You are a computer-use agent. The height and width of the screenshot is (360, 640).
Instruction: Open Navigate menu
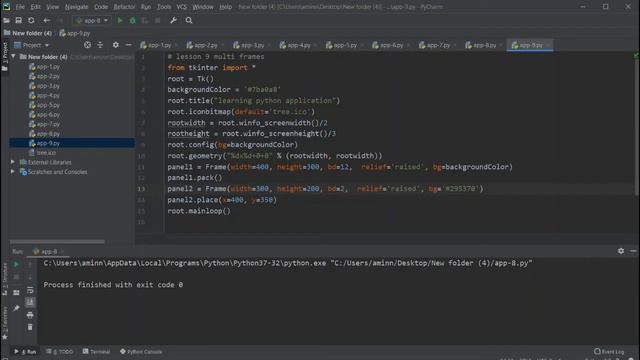(x=76, y=7)
